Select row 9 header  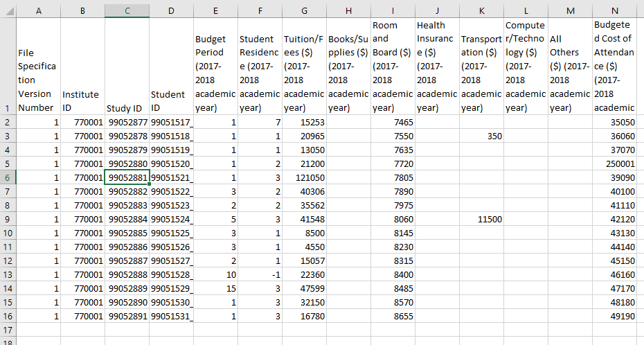point(8,219)
